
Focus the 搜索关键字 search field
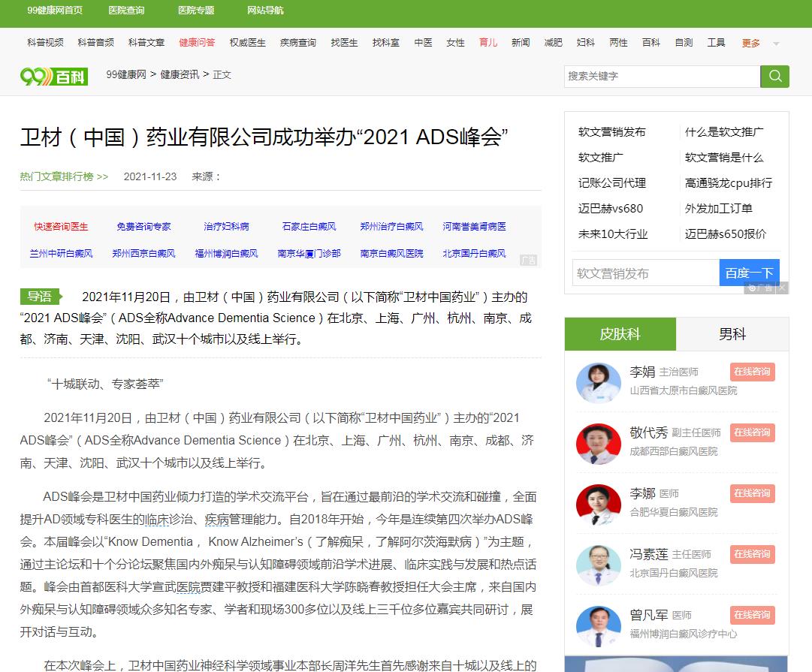(x=662, y=76)
